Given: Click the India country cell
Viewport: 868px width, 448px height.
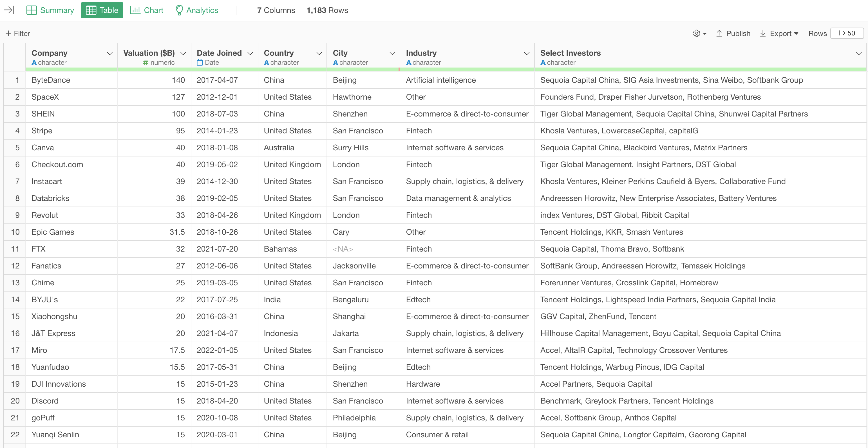Looking at the screenshot, I should point(292,299).
